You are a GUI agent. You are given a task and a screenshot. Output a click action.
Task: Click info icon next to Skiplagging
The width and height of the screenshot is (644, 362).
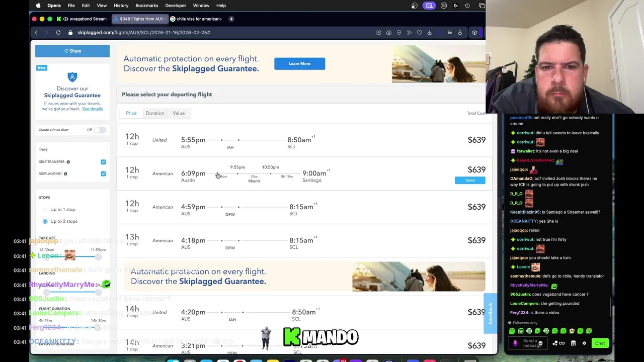65,174
